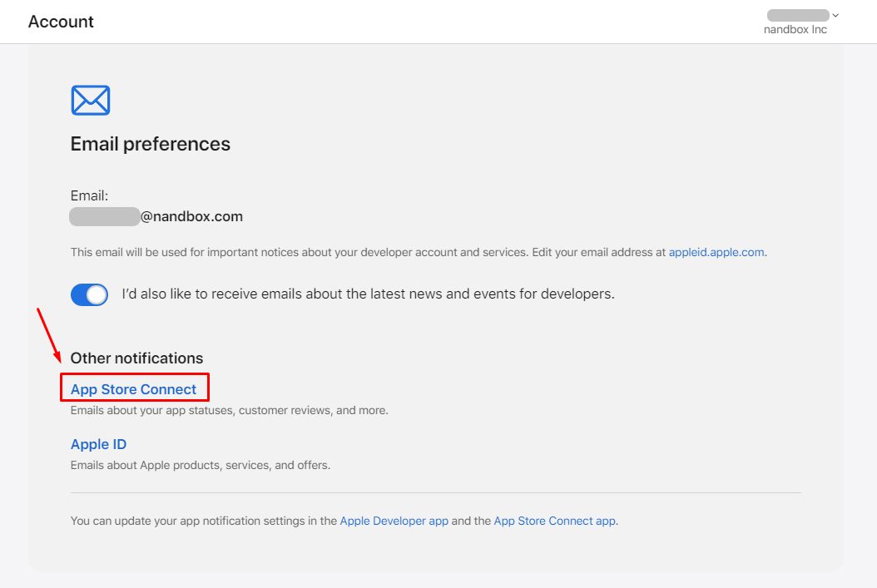Open the Apple Developer app link
The width and height of the screenshot is (877, 588).
394,521
